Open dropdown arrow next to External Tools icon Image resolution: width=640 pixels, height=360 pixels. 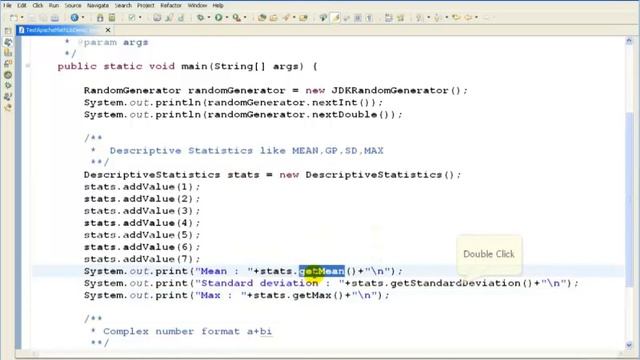(245, 18)
